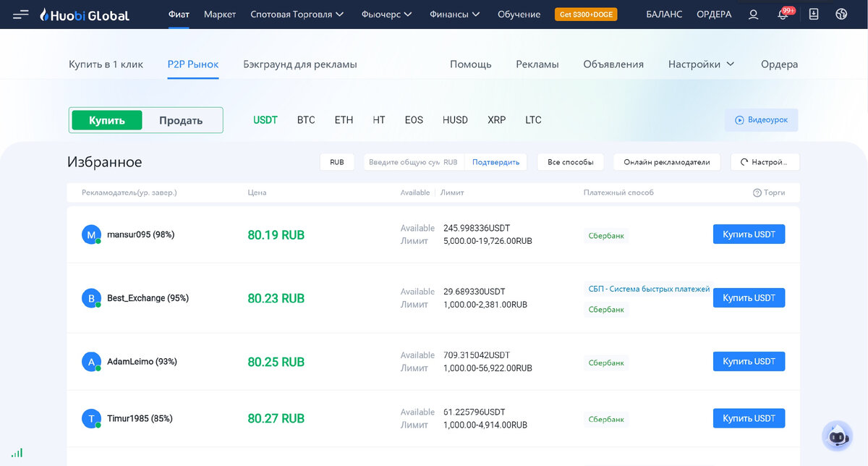This screenshot has width=868, height=466.
Task: Click the Get $300+DOGE promo button
Action: 586,14
